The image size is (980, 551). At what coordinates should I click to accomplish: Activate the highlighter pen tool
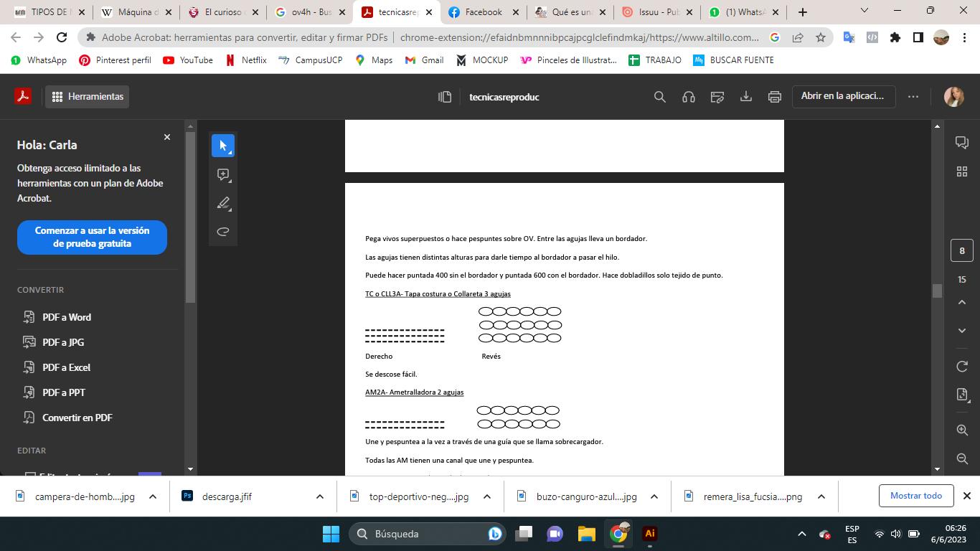click(x=223, y=203)
